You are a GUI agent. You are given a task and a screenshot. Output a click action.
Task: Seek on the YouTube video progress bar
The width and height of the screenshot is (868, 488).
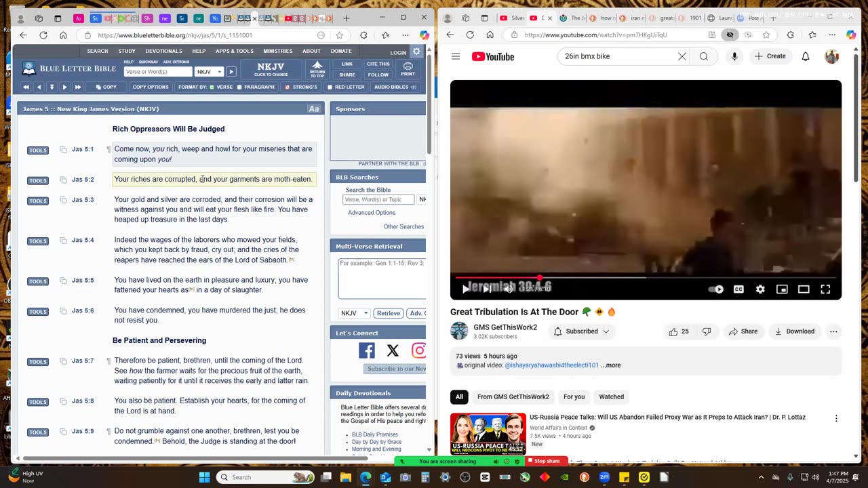click(x=646, y=277)
